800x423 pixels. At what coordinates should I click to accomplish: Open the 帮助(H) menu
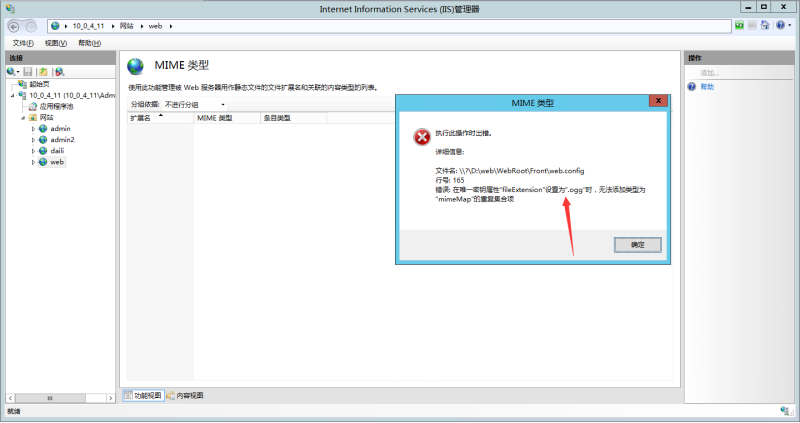[89, 43]
